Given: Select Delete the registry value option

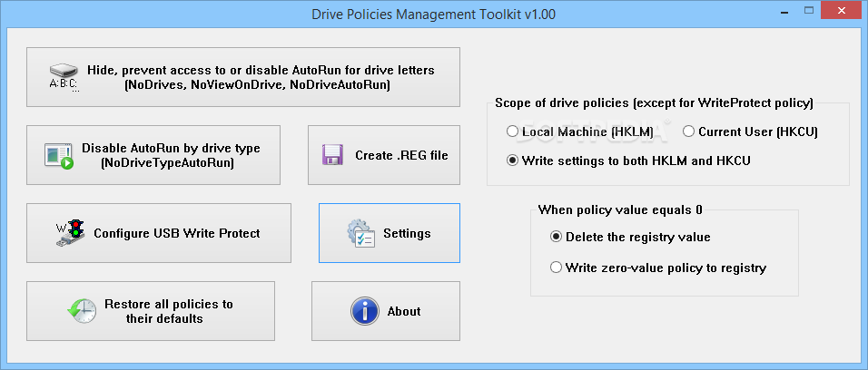Looking at the screenshot, I should [557, 237].
